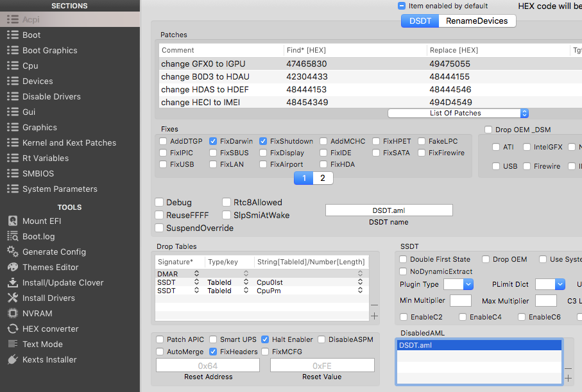This screenshot has width=582, height=392.
Task: Click the list icon beside Rt Variables
Action: click(13, 158)
